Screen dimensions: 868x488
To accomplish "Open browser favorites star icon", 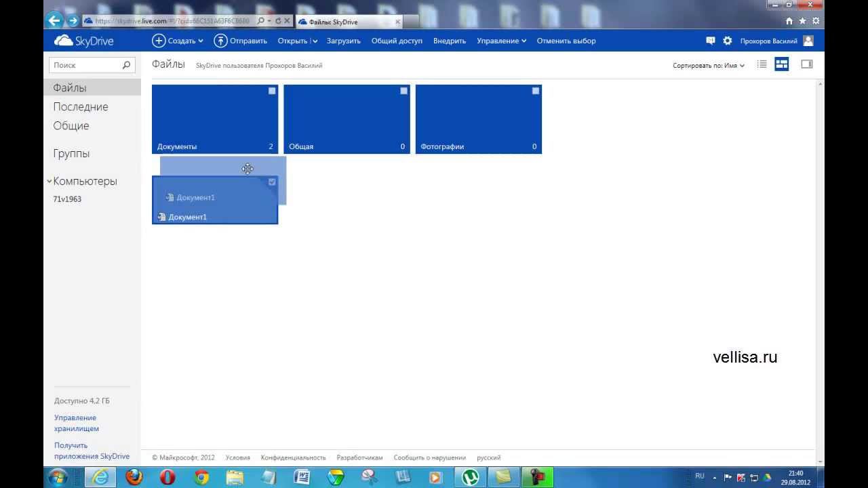I will coord(802,21).
